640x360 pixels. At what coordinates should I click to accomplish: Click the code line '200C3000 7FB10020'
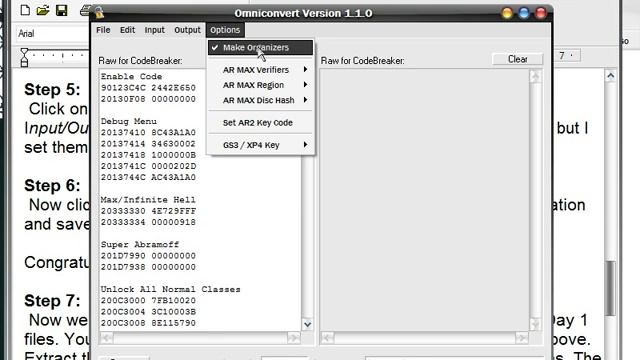(x=148, y=300)
